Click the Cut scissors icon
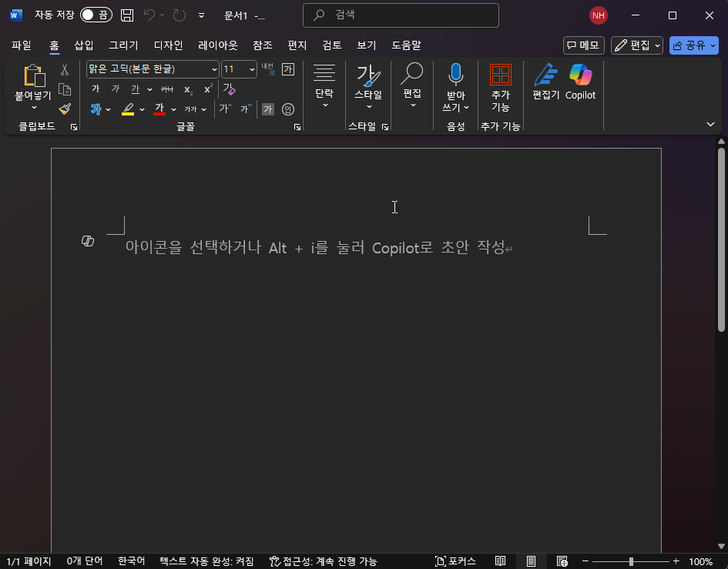This screenshot has width=728, height=569. [x=65, y=69]
